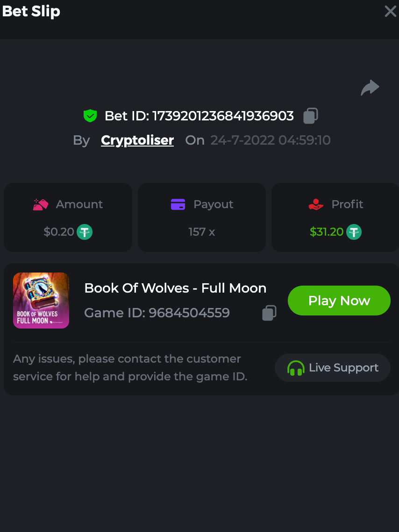Click the Tether coin beside $31.20
Viewport: 399px width, 532px height.
coord(354,232)
